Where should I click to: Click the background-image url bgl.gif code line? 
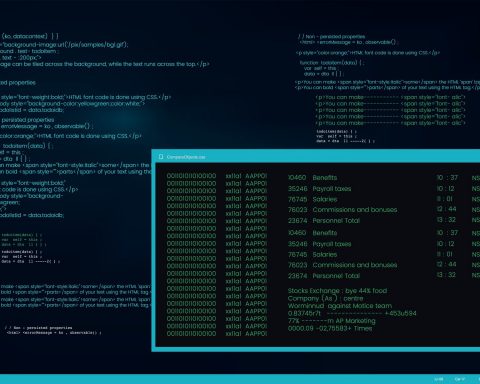click(x=64, y=44)
